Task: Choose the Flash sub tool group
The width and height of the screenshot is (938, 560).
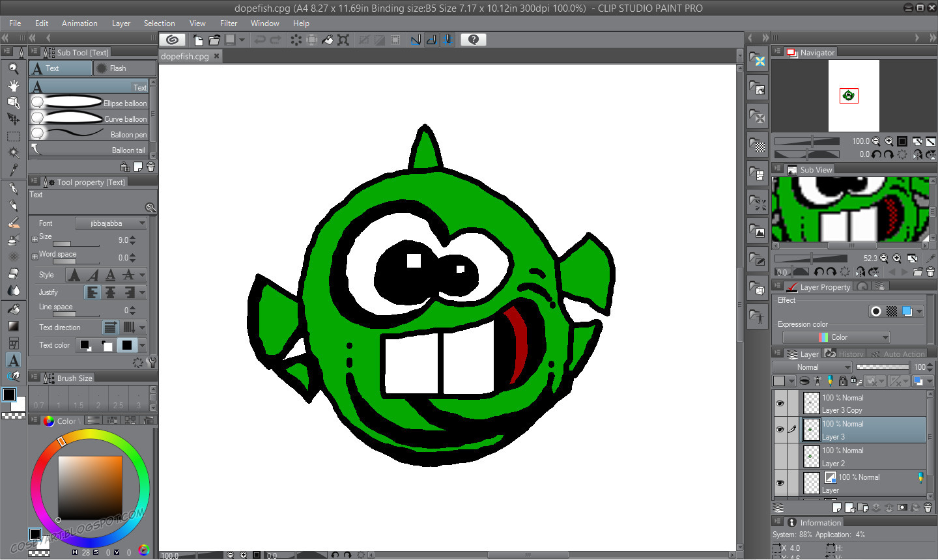Action: (x=125, y=68)
